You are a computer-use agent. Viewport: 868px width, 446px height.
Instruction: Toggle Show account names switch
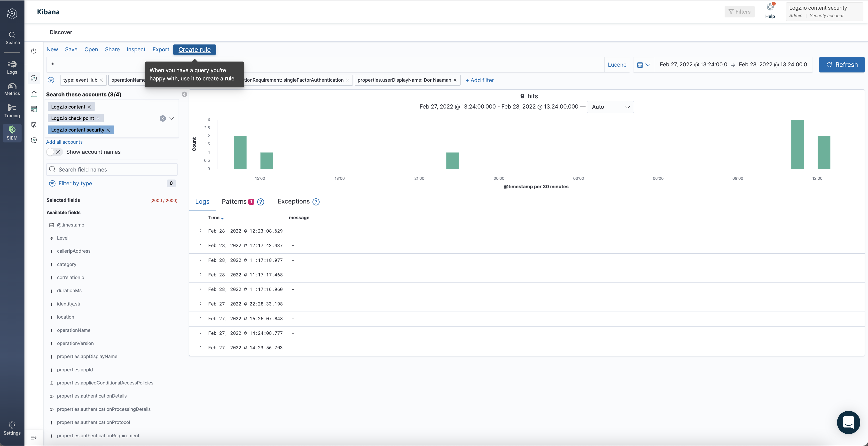pyautogui.click(x=54, y=152)
